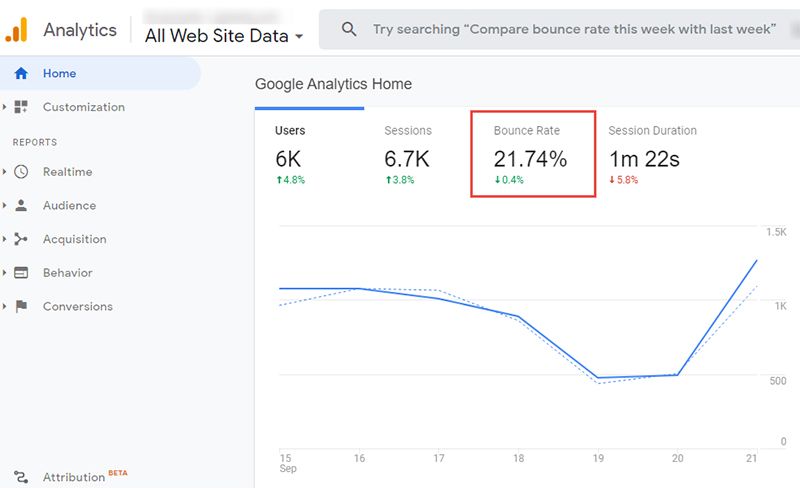Click the chart peak at Sep 21

(x=757, y=260)
